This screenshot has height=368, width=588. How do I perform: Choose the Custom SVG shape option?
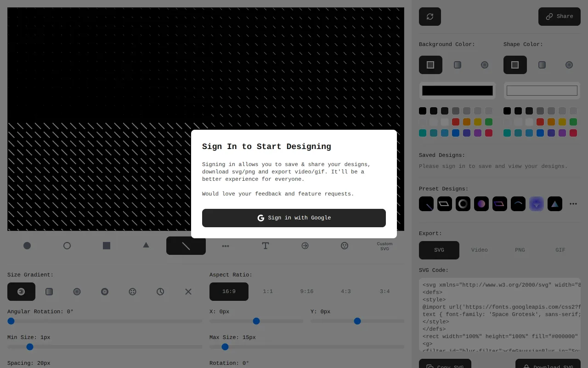click(x=384, y=246)
